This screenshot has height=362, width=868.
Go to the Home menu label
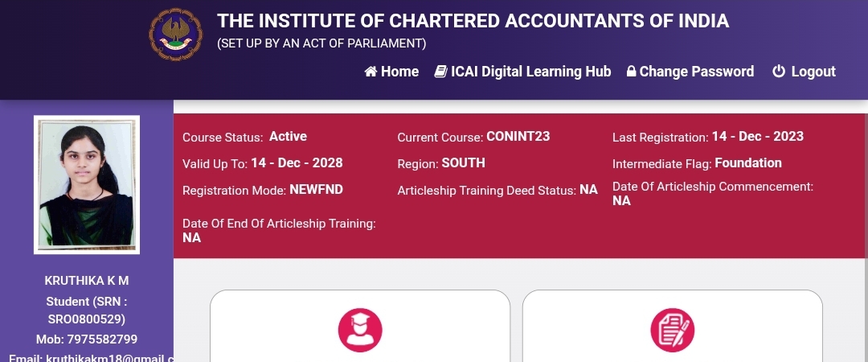coord(399,72)
